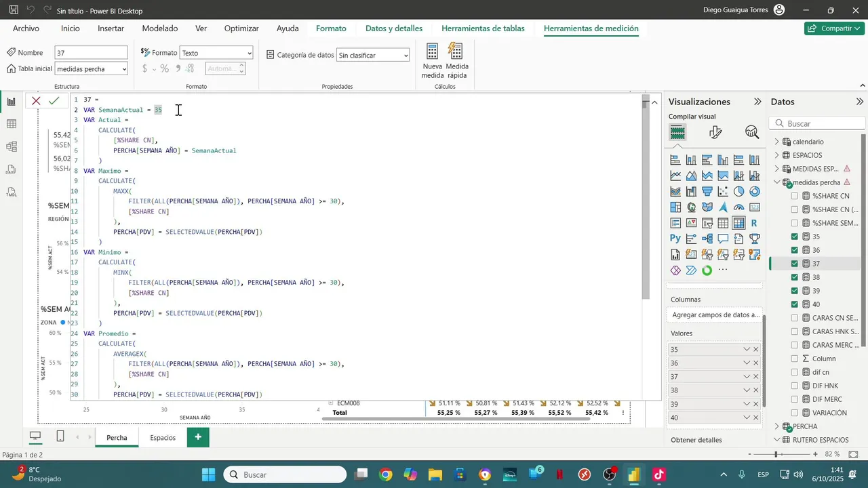Open Model view in left sidebar

[11, 146]
